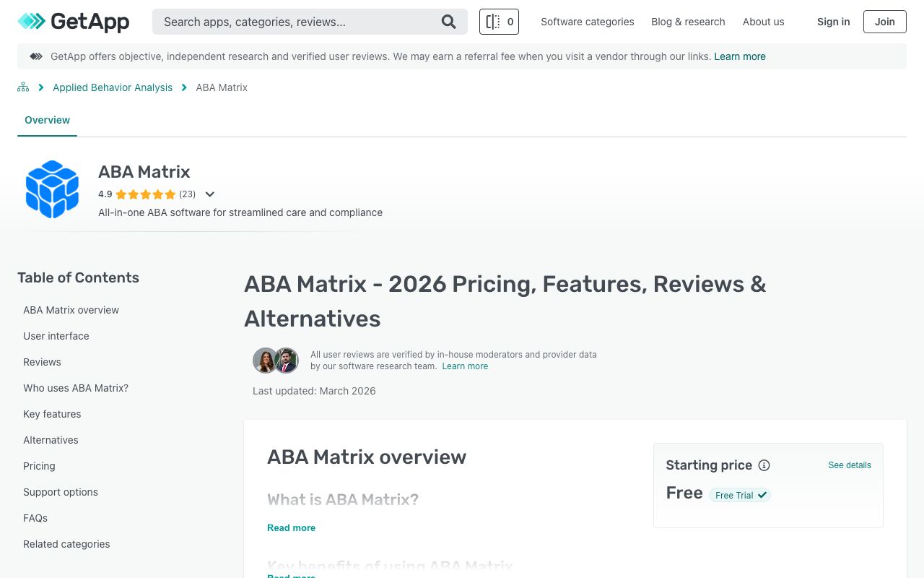
Task: Select the Overview tab
Action: pyautogui.click(x=47, y=120)
